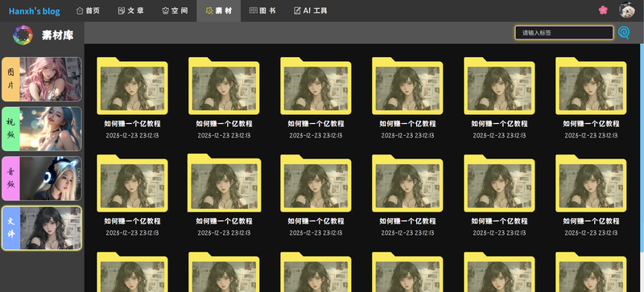Image resolution: width=644 pixels, height=292 pixels.
Task: Select the 文件 category card
Action: pos(42,228)
